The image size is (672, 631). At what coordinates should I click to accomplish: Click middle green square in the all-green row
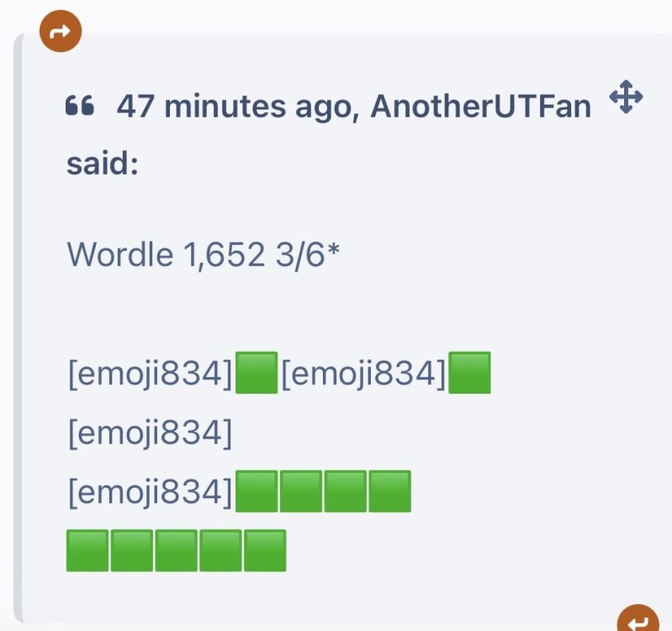[176, 551]
